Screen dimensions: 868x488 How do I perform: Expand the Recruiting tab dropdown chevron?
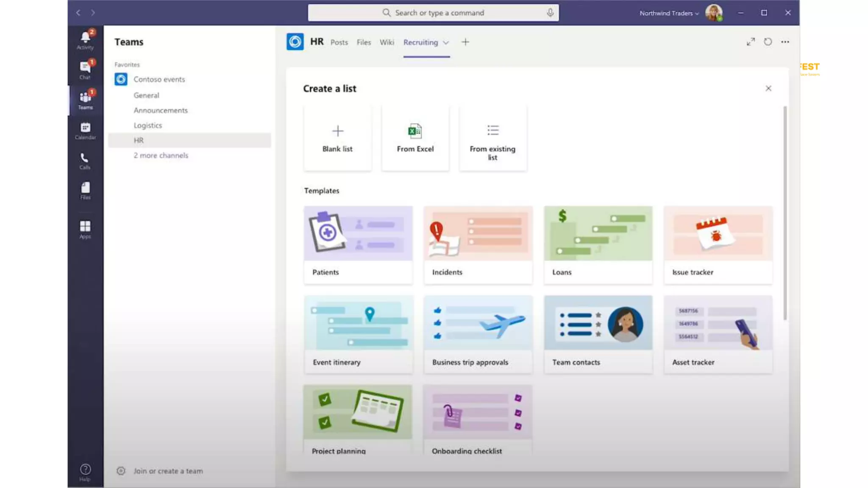click(446, 42)
